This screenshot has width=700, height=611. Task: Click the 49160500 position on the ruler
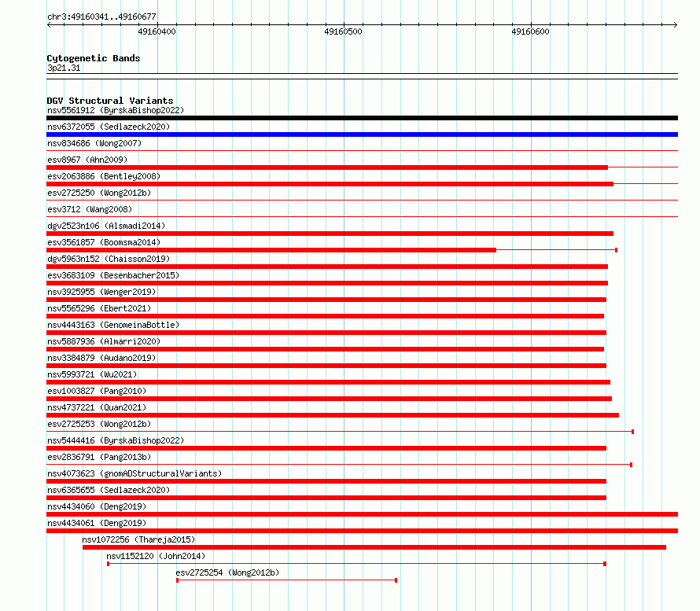coord(343,31)
